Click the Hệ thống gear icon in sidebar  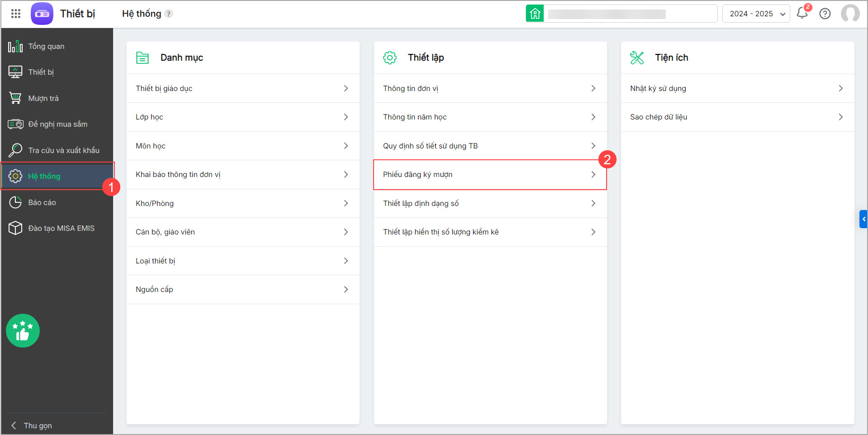15,176
